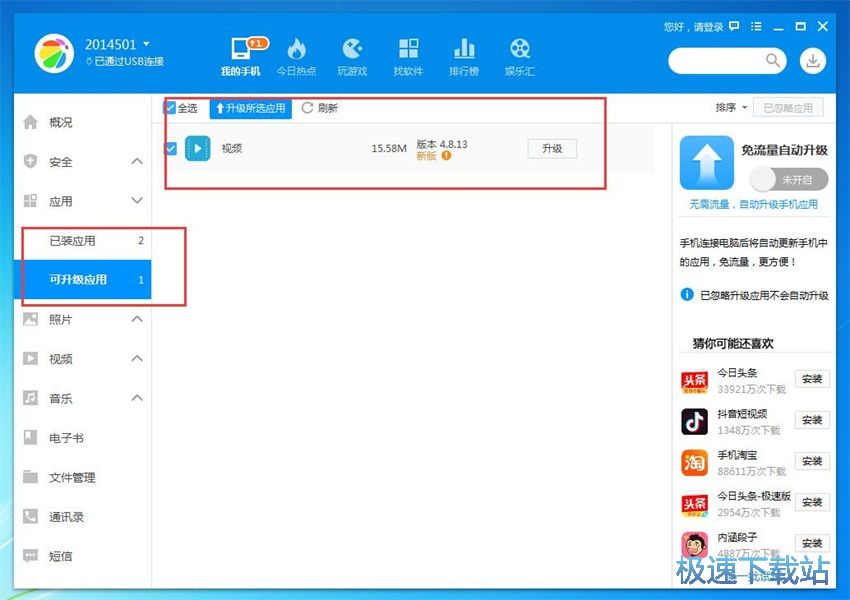850x600 pixels.
Task: Click 无需流量，自动升级手机应用 link
Action: 754,204
